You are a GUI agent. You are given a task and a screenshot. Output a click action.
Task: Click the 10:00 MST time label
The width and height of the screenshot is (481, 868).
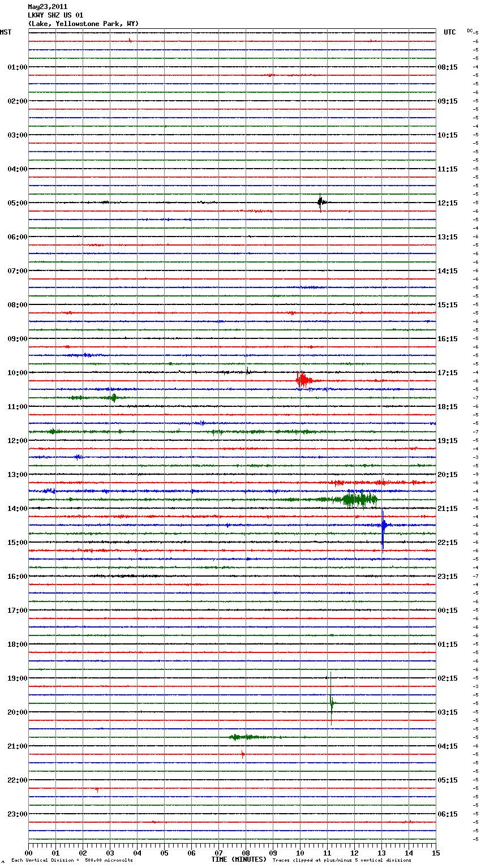pyautogui.click(x=17, y=373)
